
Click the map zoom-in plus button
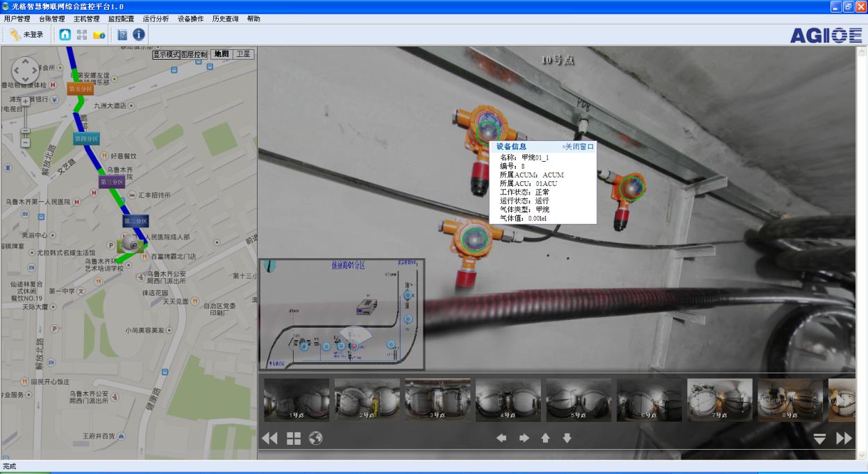tap(26, 101)
